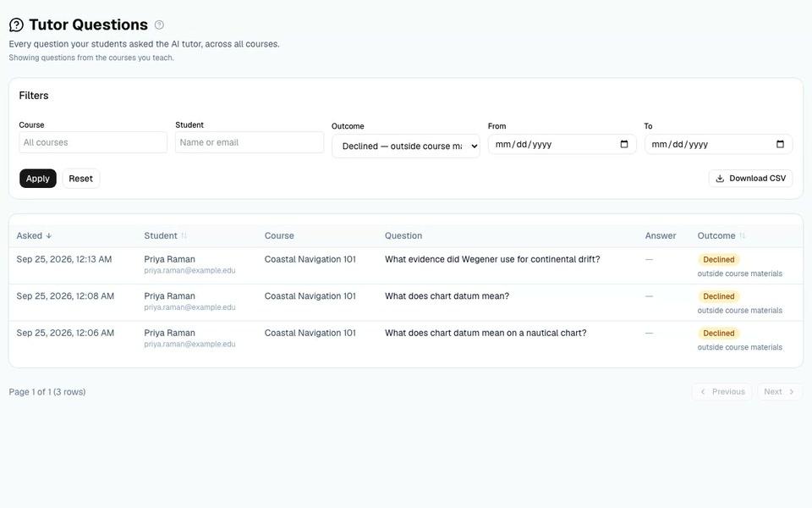Reset all filters
This screenshot has height=508, width=812.
coord(81,179)
